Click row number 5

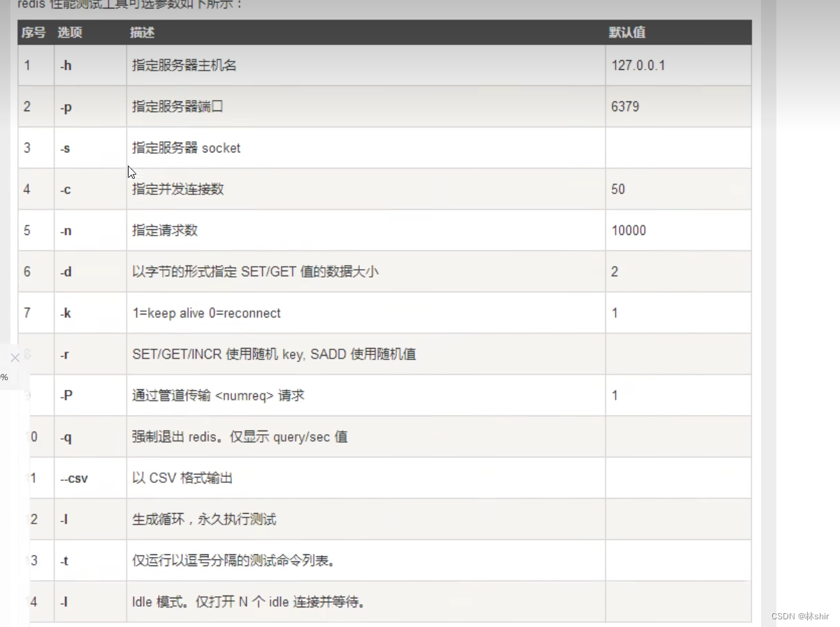tap(27, 231)
